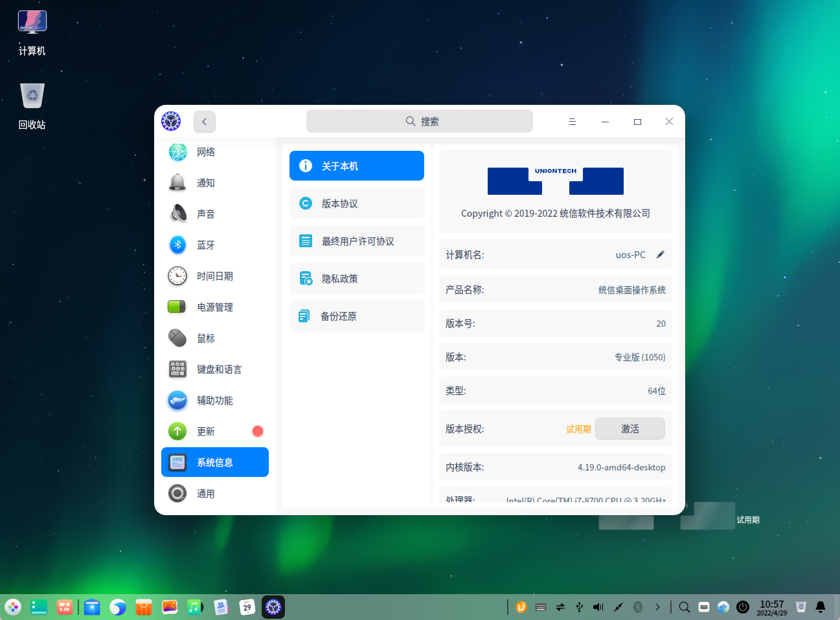Open the 网络 (Network) settings
840x620 pixels.
pos(215,152)
